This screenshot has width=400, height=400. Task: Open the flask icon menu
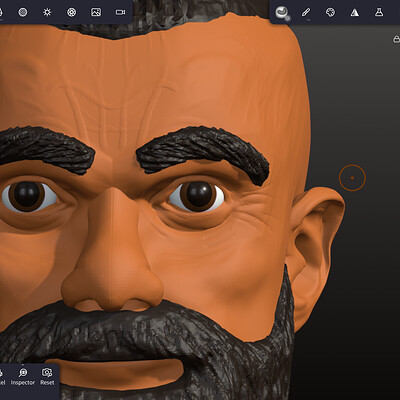click(379, 13)
